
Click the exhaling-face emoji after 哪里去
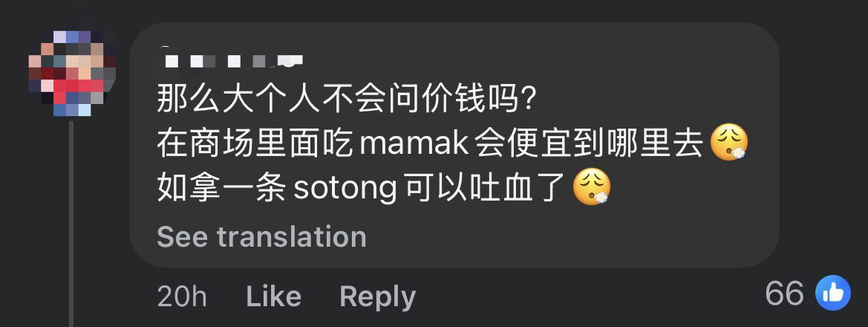(x=728, y=143)
